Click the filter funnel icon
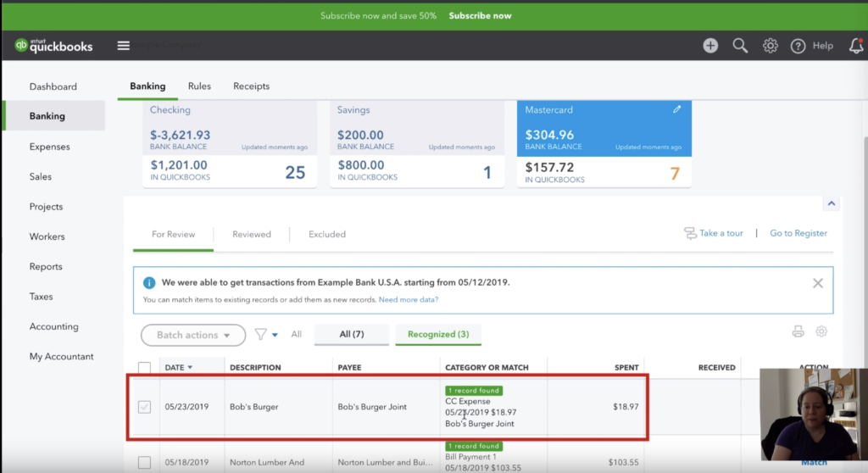 [x=261, y=334]
